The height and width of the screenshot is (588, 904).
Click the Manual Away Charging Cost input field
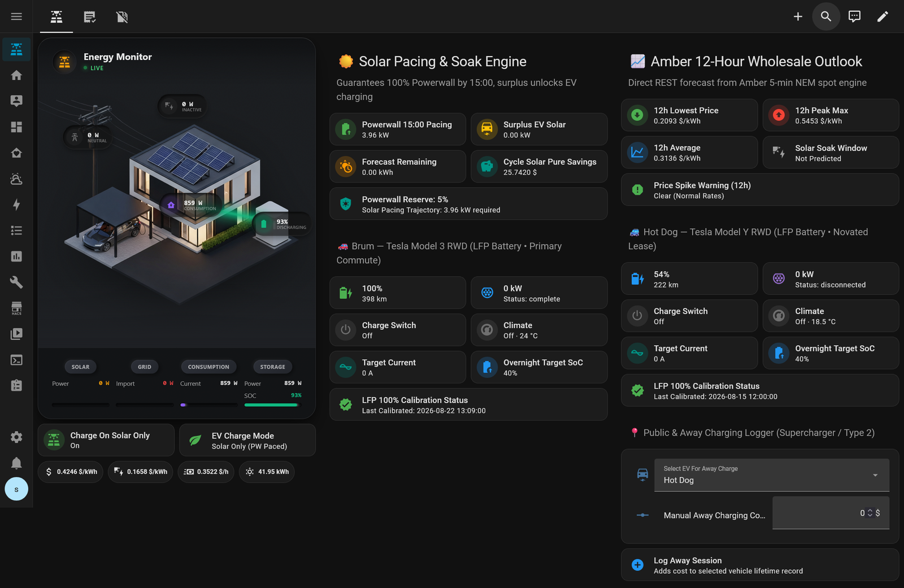tap(831, 513)
